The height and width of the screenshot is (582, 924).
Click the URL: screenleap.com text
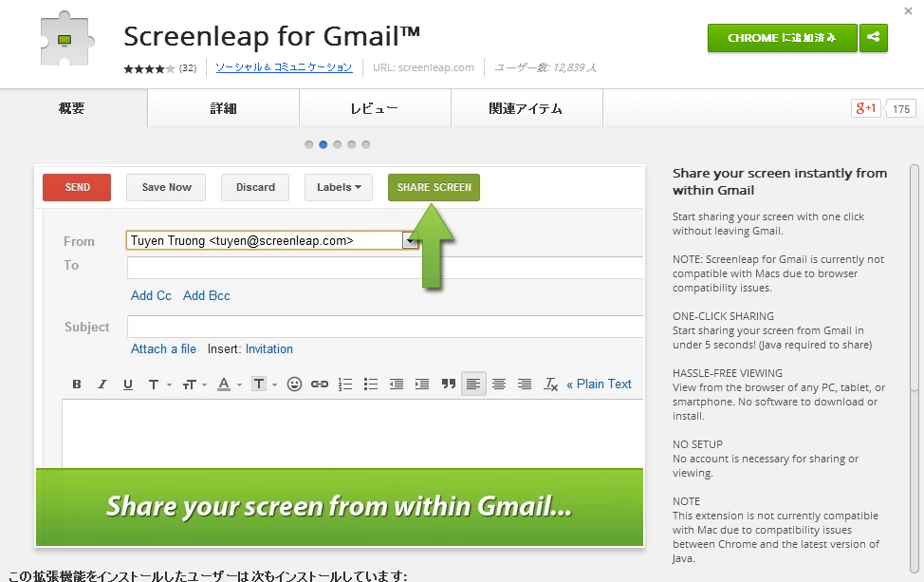pos(423,67)
